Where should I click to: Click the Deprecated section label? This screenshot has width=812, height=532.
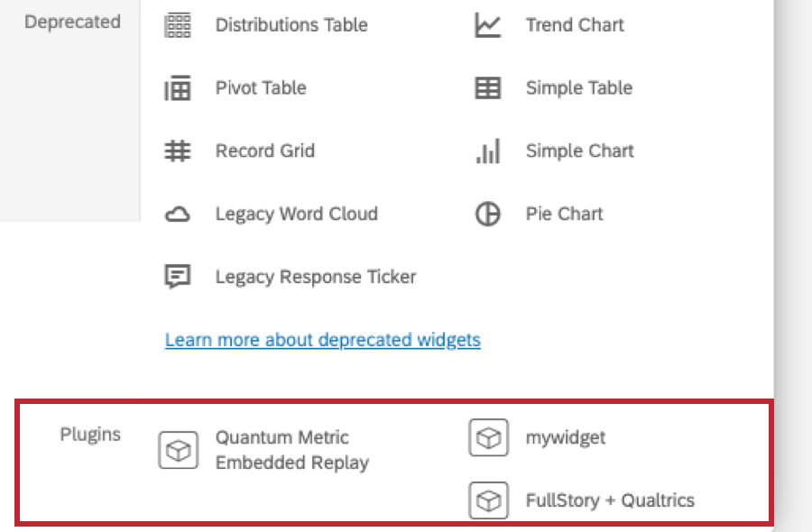click(72, 23)
